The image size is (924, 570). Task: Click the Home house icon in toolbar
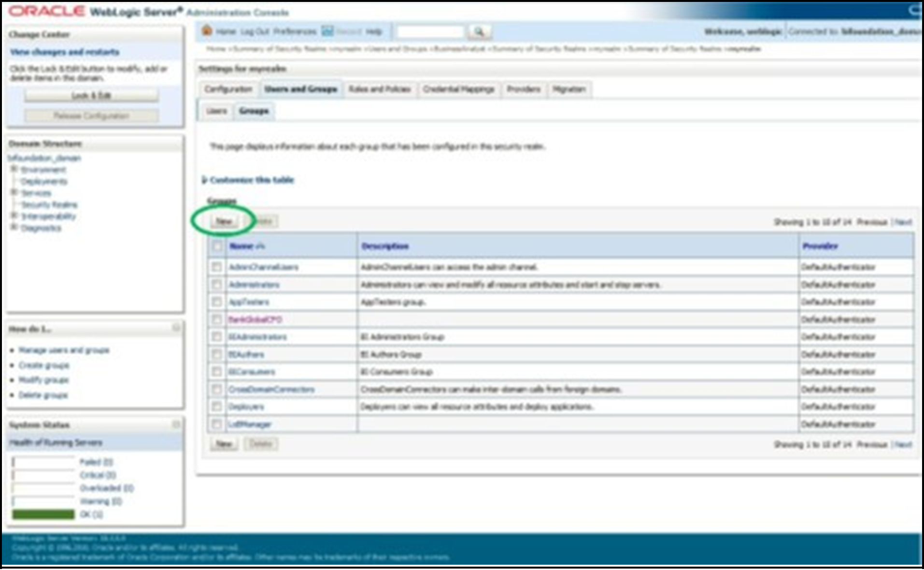click(x=207, y=31)
